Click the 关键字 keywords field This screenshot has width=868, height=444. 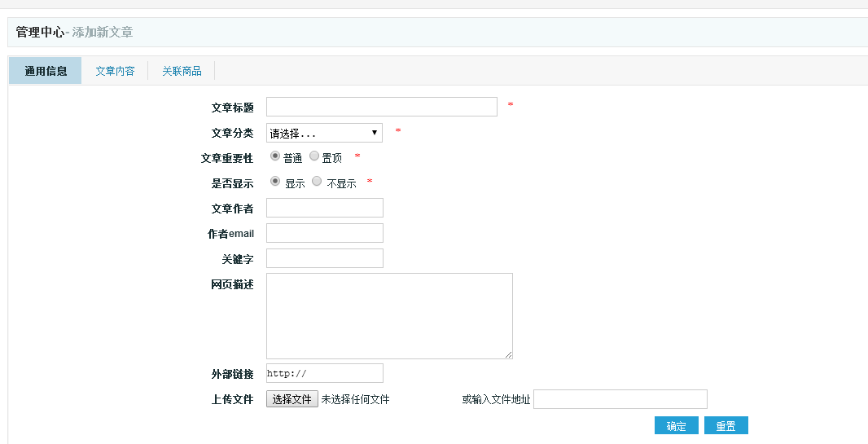coord(324,258)
